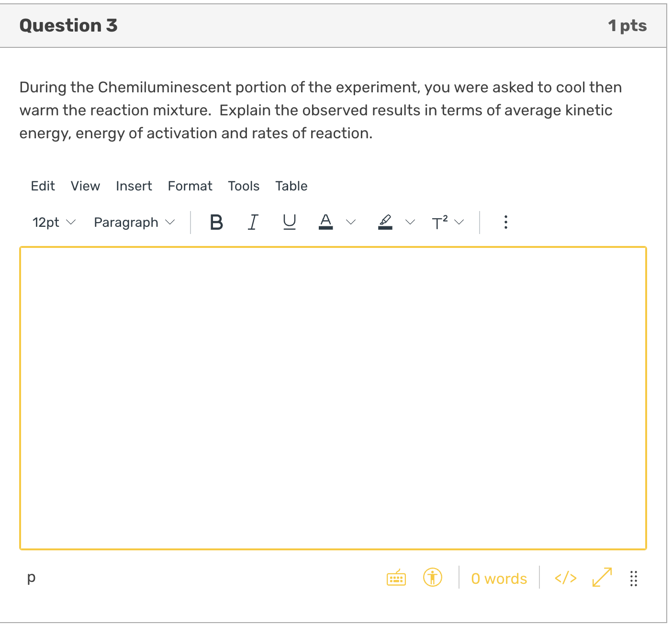The image size is (672, 625).
Task: Click the 0 words counter link
Action: tap(499, 578)
